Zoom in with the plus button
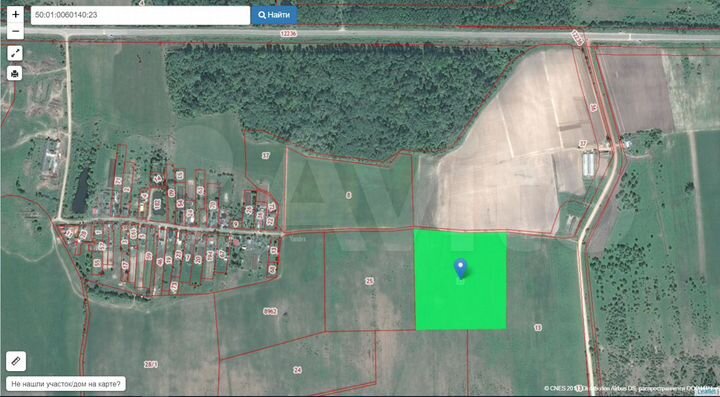The height and width of the screenshot is (397, 720). point(15,14)
